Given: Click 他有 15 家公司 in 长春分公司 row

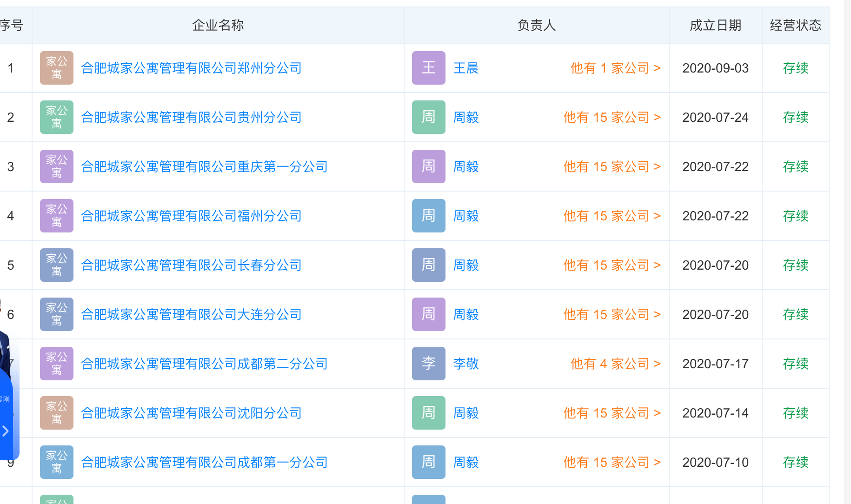Looking at the screenshot, I should tap(612, 265).
